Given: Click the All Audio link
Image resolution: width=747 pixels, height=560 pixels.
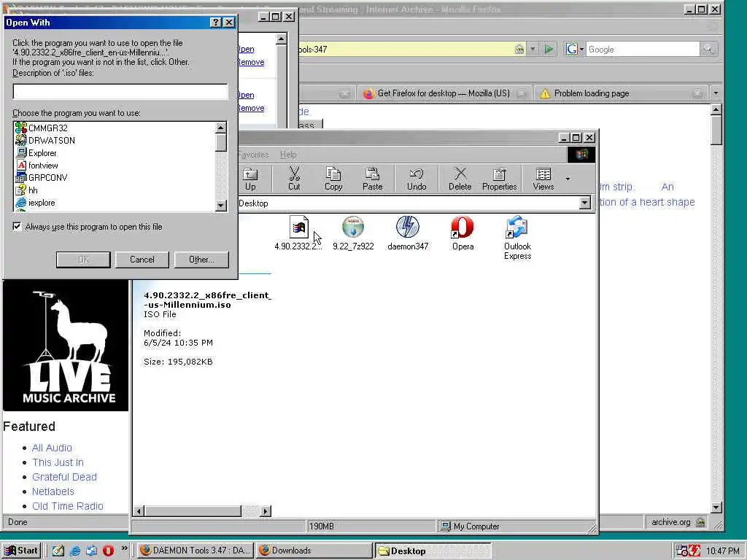Looking at the screenshot, I should click(x=52, y=448).
